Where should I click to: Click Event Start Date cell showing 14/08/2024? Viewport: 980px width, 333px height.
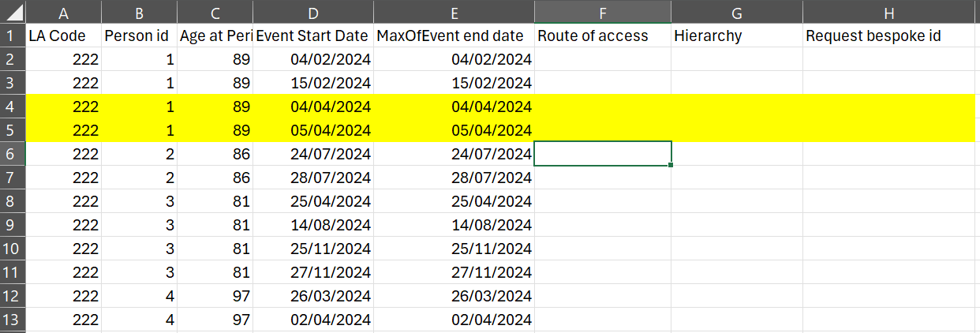pos(313,225)
